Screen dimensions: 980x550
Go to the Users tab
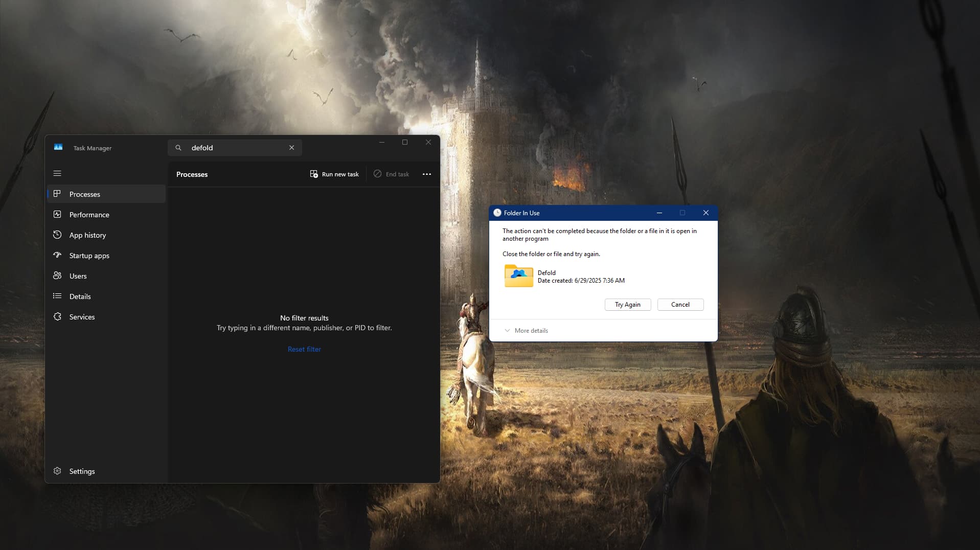pyautogui.click(x=106, y=276)
